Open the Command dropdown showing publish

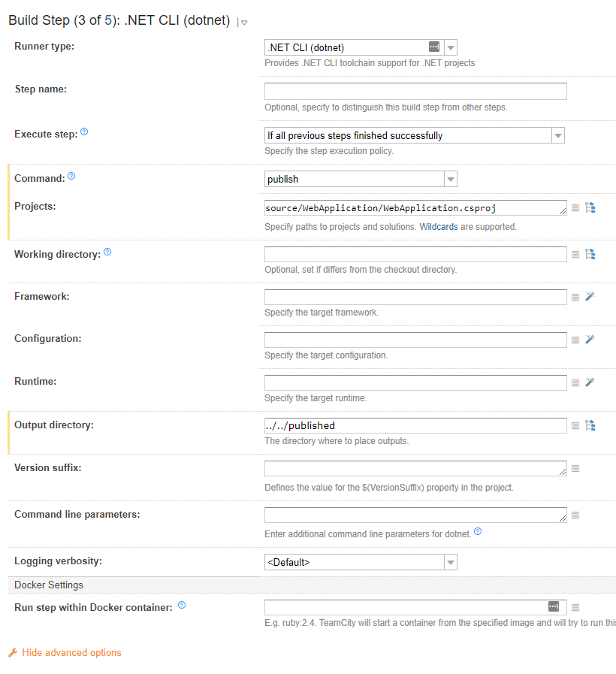point(451,180)
